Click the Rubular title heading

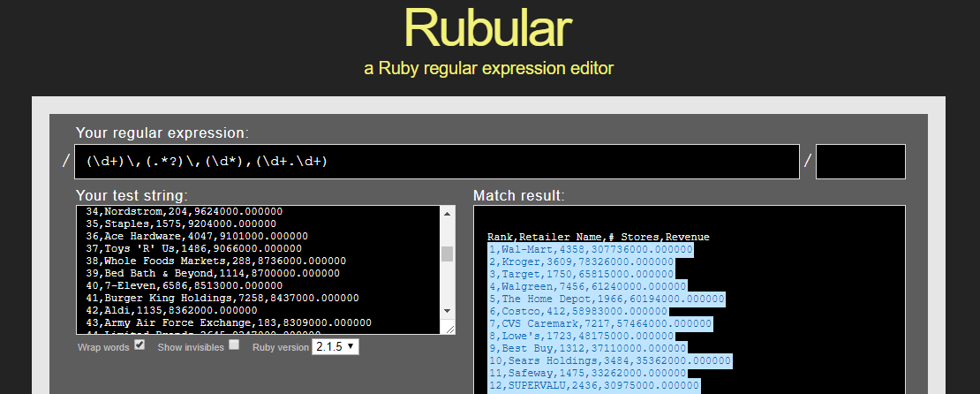[x=488, y=27]
